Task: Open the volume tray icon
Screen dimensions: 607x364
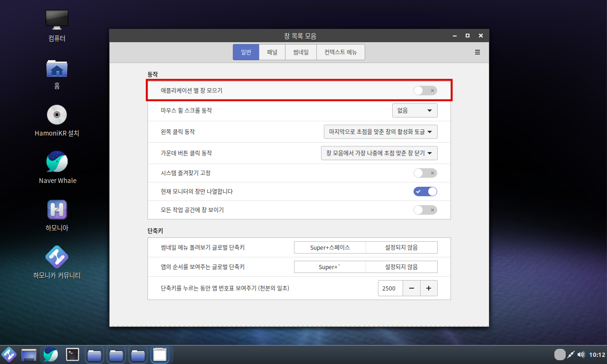Action: click(x=581, y=355)
